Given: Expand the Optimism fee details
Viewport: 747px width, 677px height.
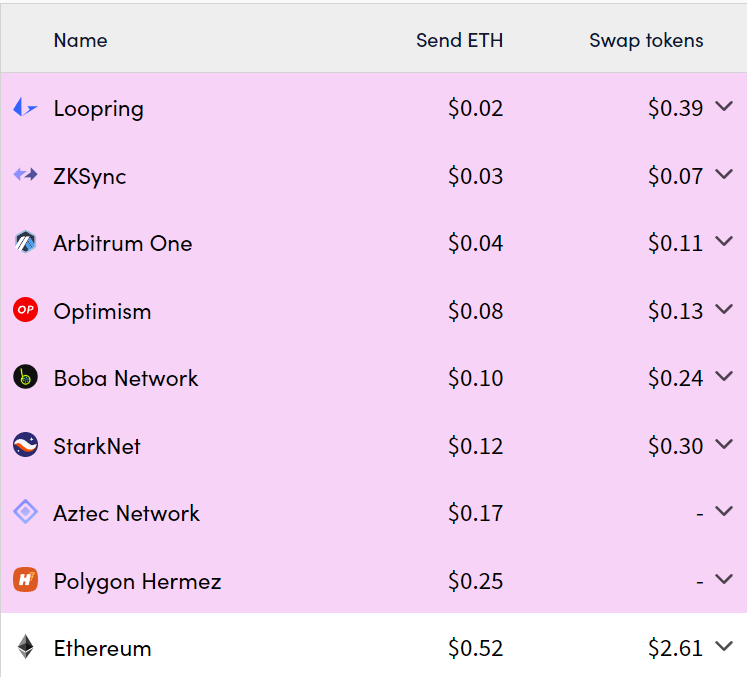Looking at the screenshot, I should click(x=724, y=310).
